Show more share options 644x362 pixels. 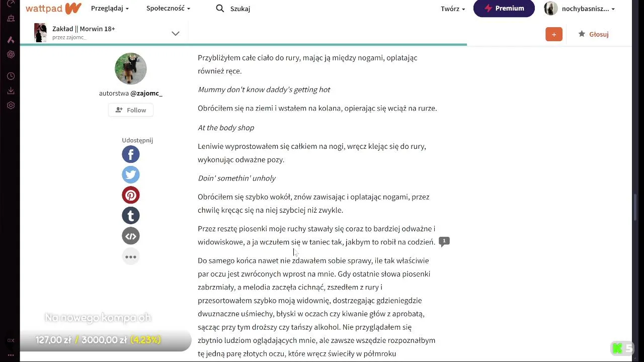click(131, 257)
